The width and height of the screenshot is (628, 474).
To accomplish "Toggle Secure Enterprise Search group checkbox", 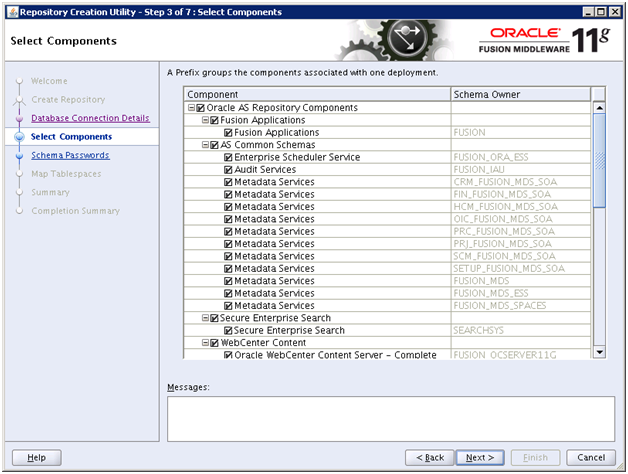I will 214,318.
